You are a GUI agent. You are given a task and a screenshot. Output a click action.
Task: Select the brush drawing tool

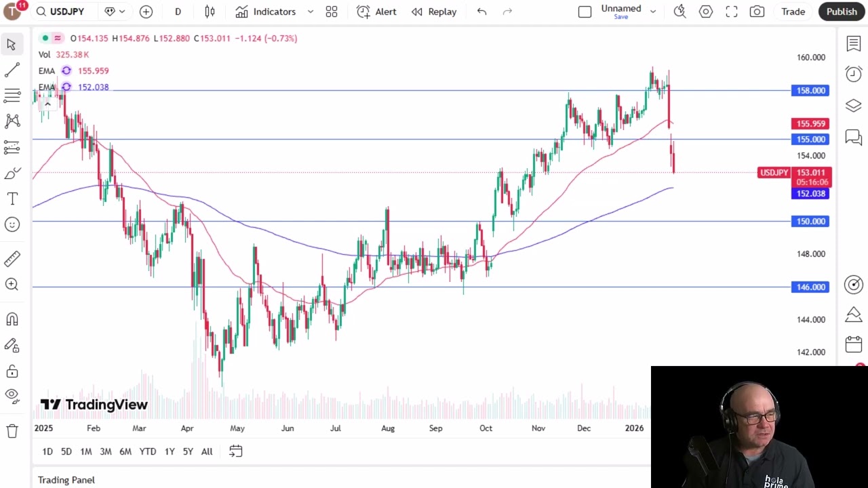(x=12, y=174)
